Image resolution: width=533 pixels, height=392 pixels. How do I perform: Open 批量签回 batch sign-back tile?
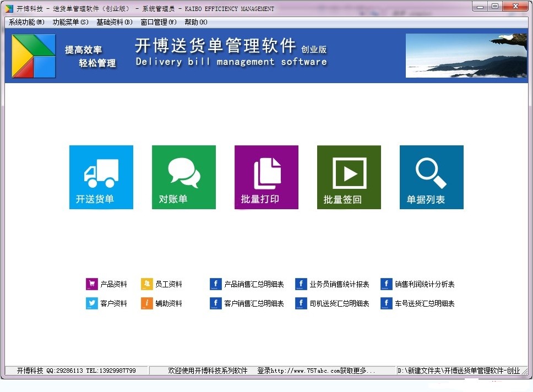click(x=349, y=177)
